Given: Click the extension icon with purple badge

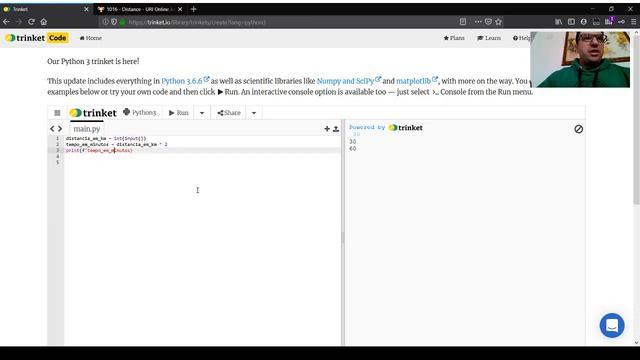Looking at the screenshot, I should point(609,21).
